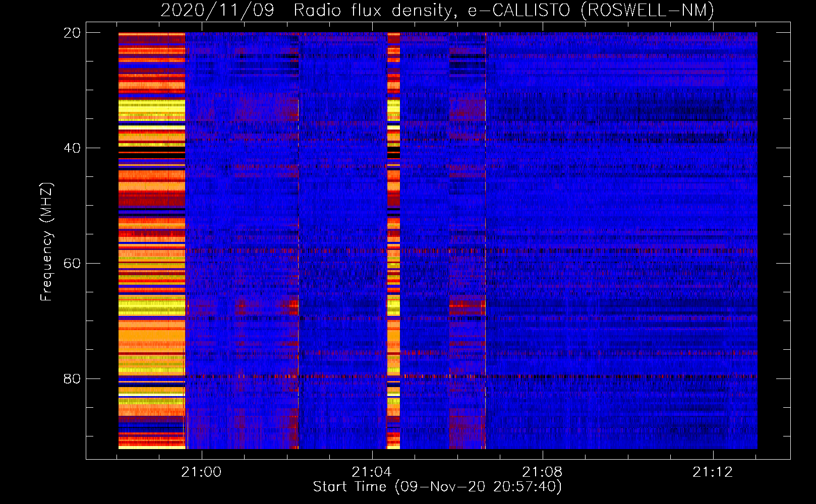This screenshot has width=816, height=504.
Task: Click the plot title "2020/11/09 Radio flux density, e-CALLISTO (ROSWELL-NM)"
Action: click(x=437, y=10)
